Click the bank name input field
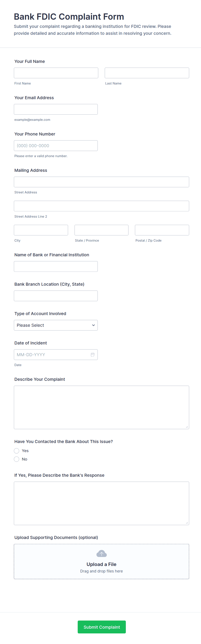The height and width of the screenshot is (644, 201). 56,266
